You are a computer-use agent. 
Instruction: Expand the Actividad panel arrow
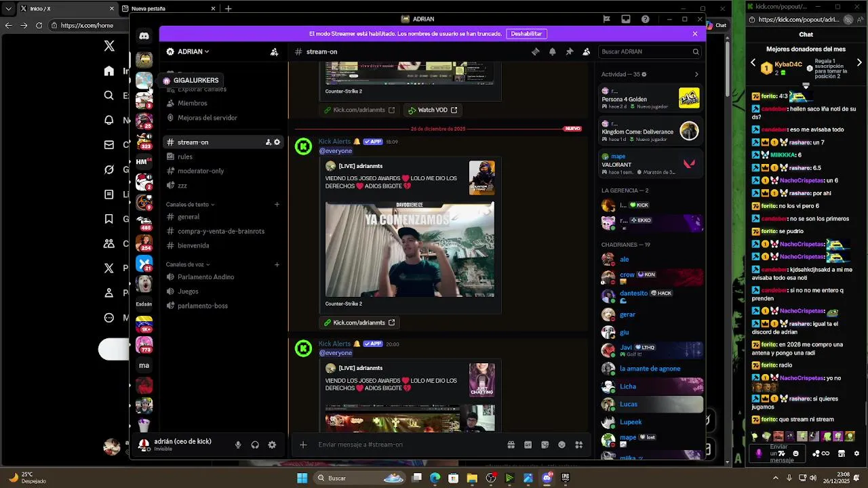(x=696, y=75)
